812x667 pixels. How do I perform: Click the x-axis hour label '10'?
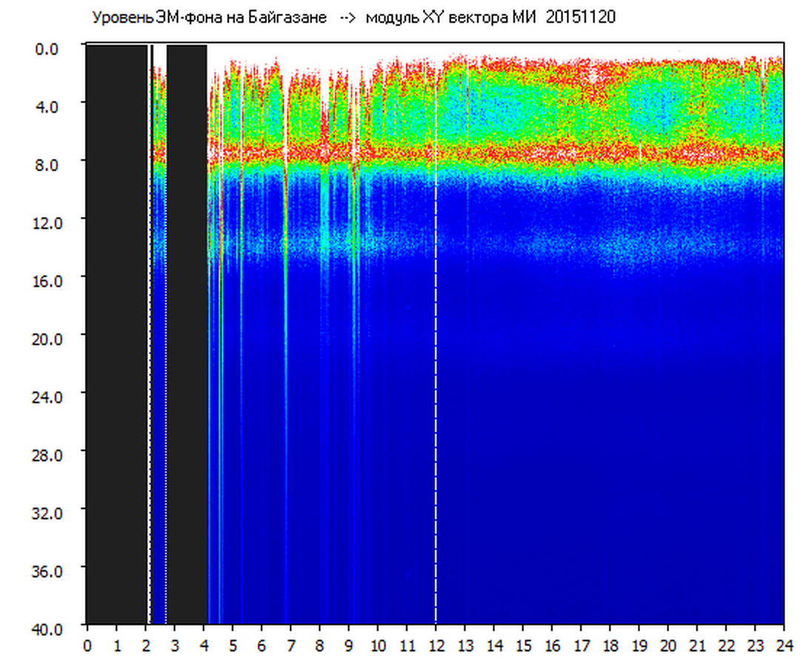point(378,646)
